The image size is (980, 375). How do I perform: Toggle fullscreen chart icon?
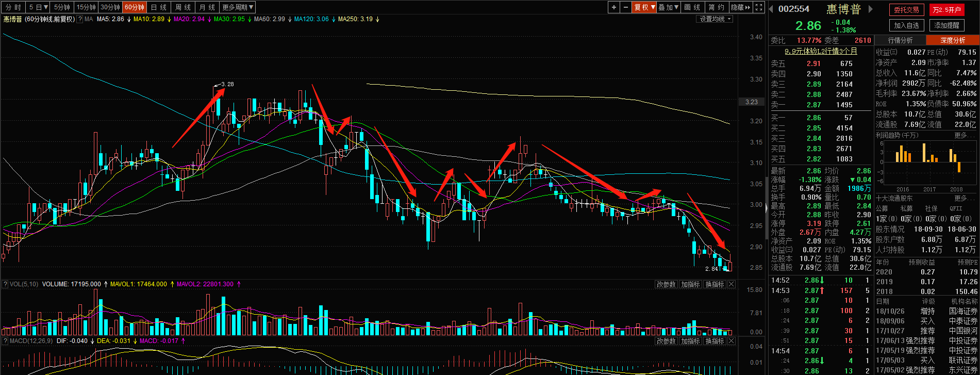[758, 7]
